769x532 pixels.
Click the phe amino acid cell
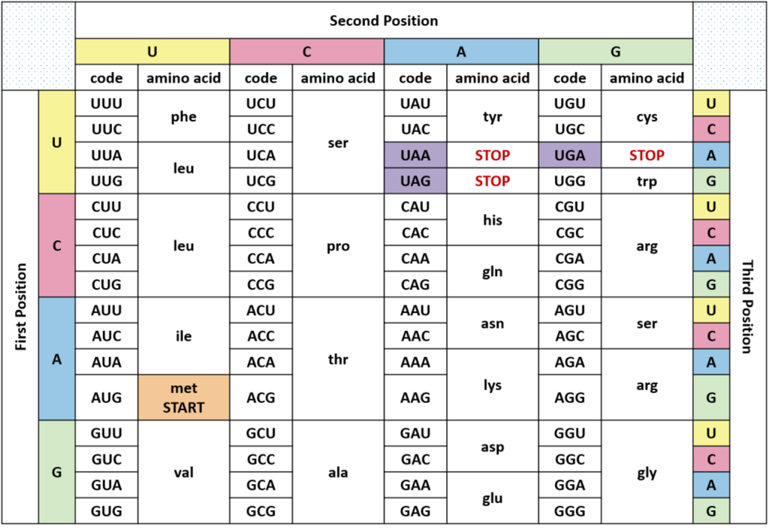pyautogui.click(x=184, y=117)
